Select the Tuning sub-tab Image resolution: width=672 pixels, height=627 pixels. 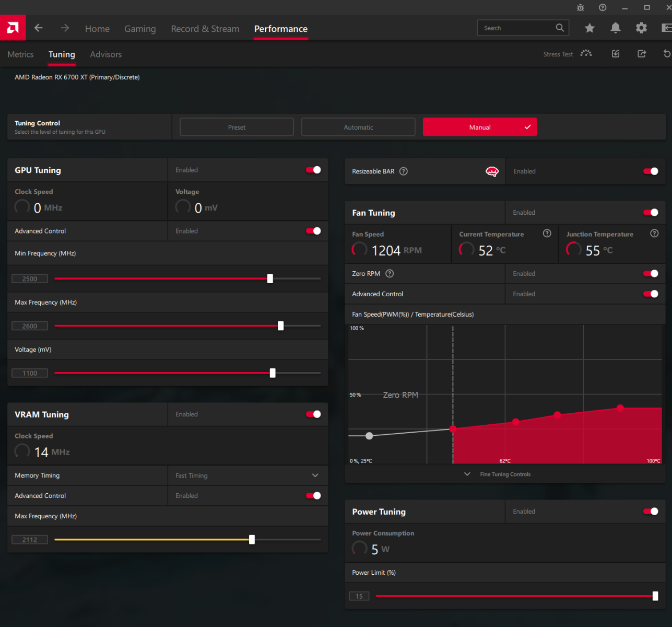tap(62, 54)
